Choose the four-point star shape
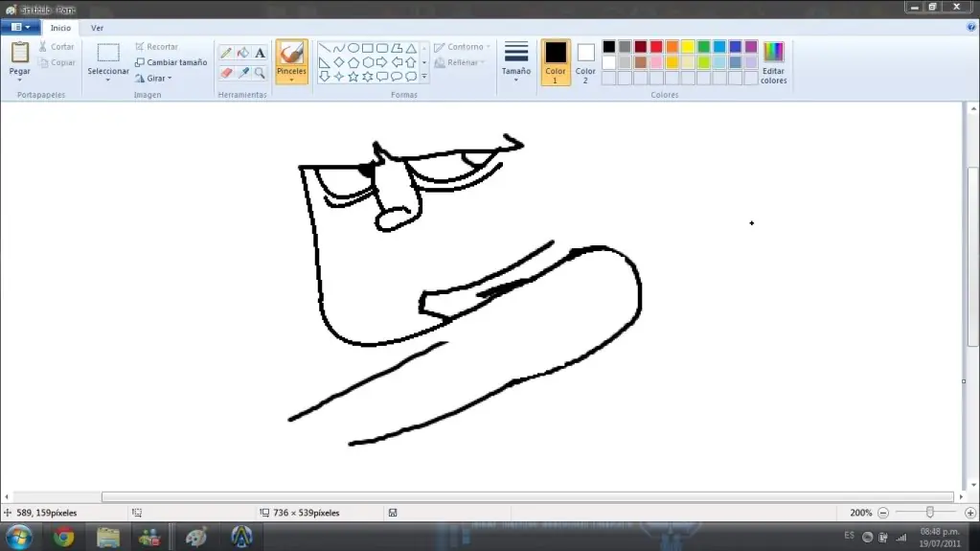980x551 pixels. click(x=339, y=77)
